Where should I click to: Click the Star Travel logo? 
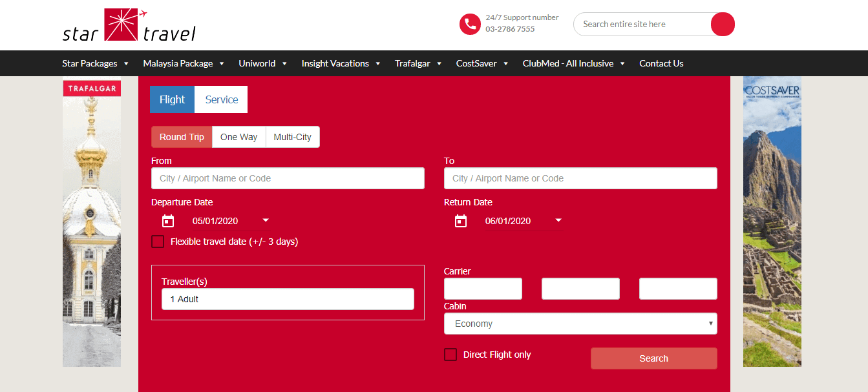pos(129,25)
